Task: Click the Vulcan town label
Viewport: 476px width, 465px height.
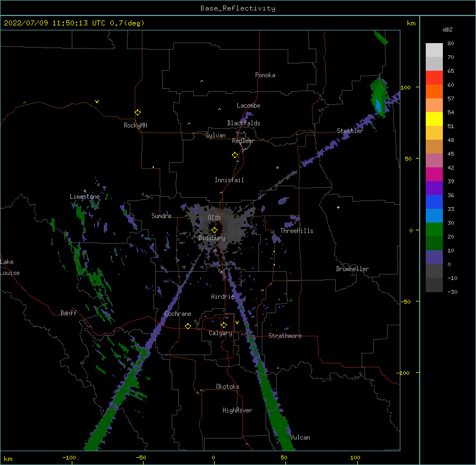Action: pyautogui.click(x=300, y=437)
